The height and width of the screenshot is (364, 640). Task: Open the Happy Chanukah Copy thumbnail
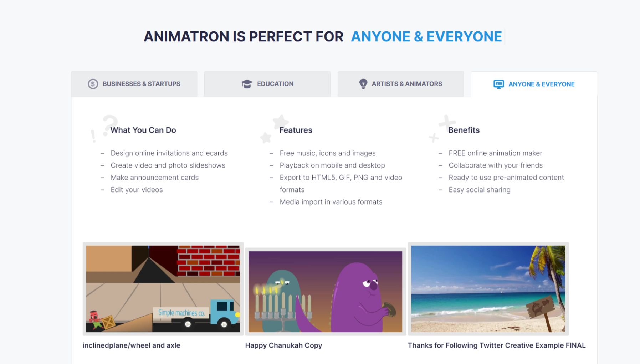[x=326, y=292]
